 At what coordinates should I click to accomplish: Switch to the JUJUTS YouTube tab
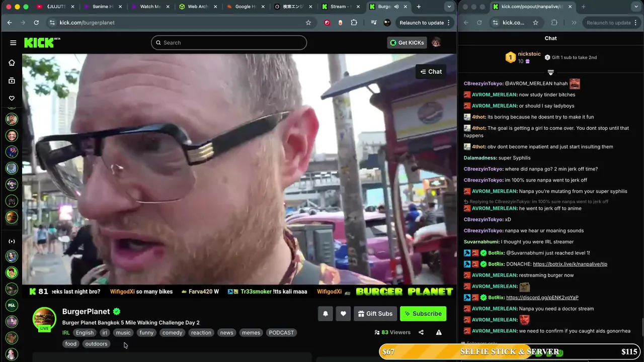click(55, 7)
